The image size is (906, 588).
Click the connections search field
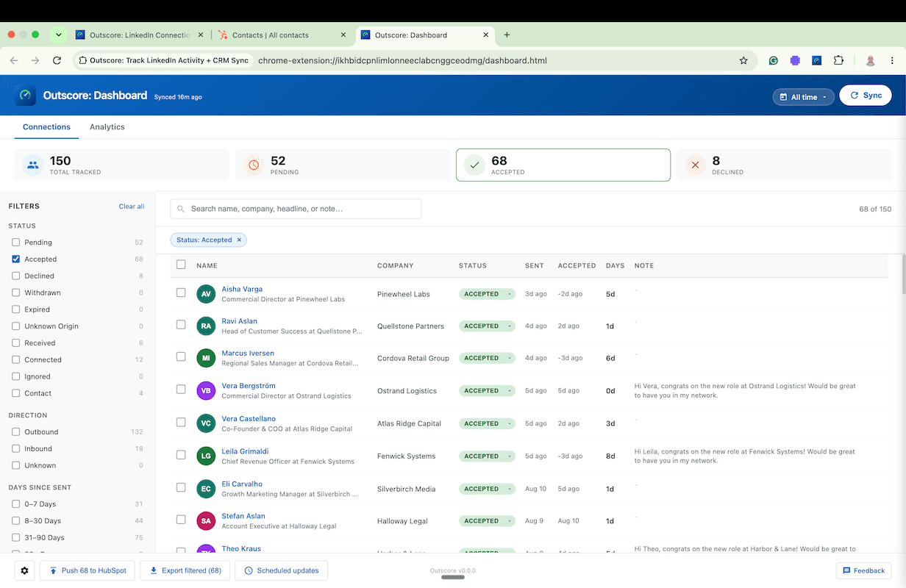click(x=296, y=209)
